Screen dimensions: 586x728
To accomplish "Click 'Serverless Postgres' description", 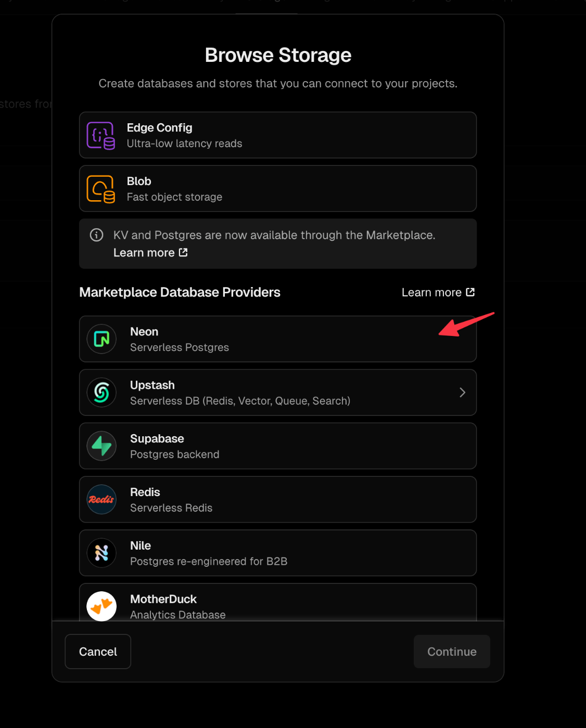I will [180, 347].
